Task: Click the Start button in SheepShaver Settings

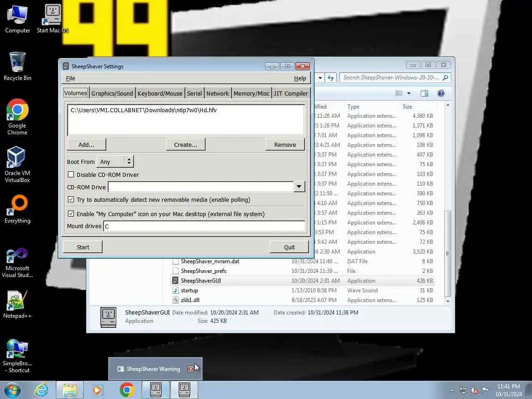Action: pyautogui.click(x=83, y=247)
